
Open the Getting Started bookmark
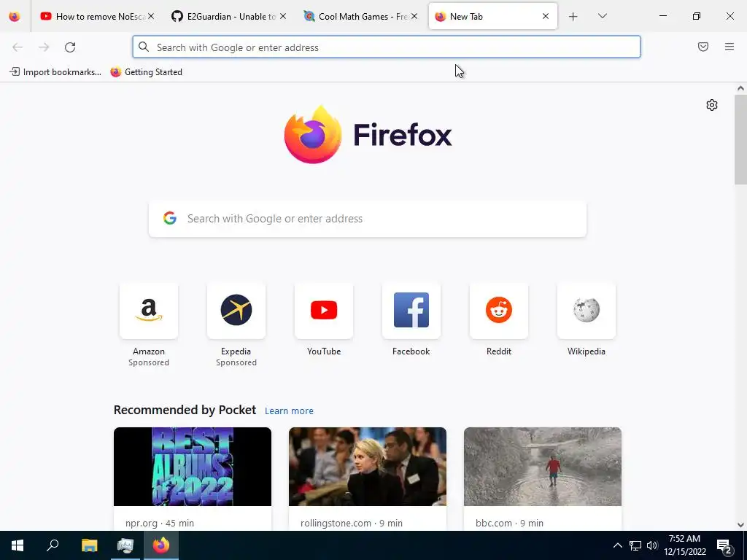146,72
